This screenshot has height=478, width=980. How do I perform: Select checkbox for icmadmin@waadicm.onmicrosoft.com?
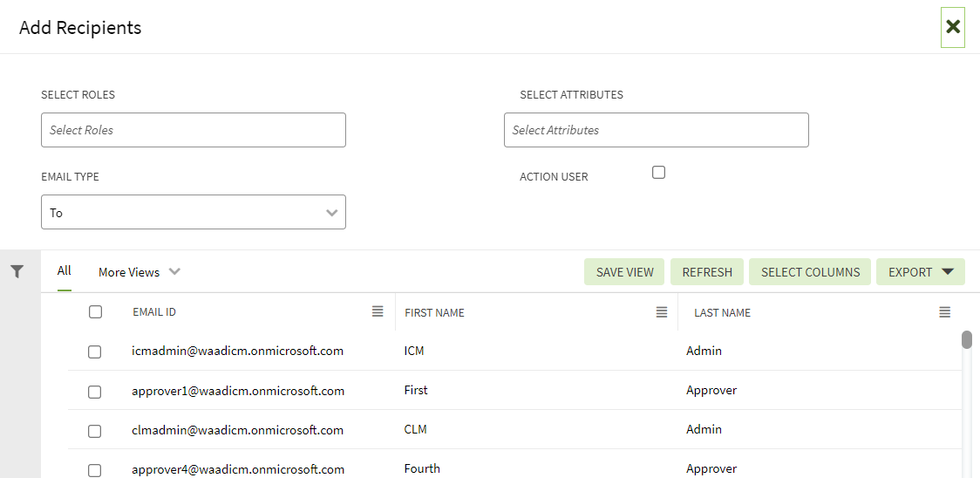point(95,352)
